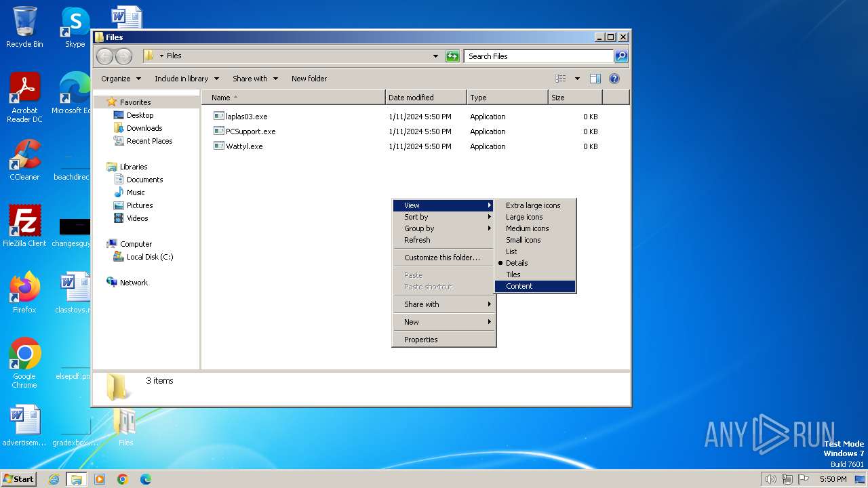Click the Search Files input box
This screenshot has width=868, height=488.
tap(539, 56)
